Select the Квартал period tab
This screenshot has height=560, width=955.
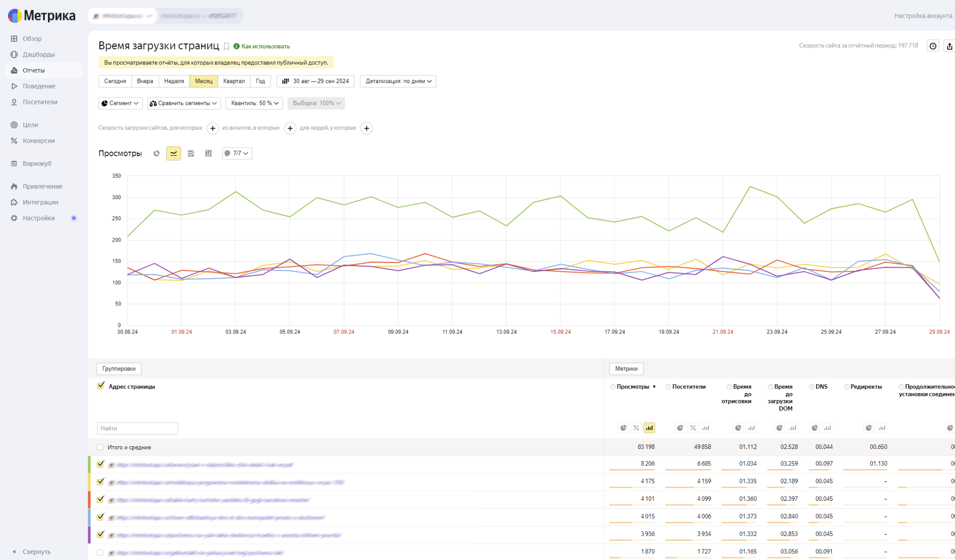click(234, 81)
